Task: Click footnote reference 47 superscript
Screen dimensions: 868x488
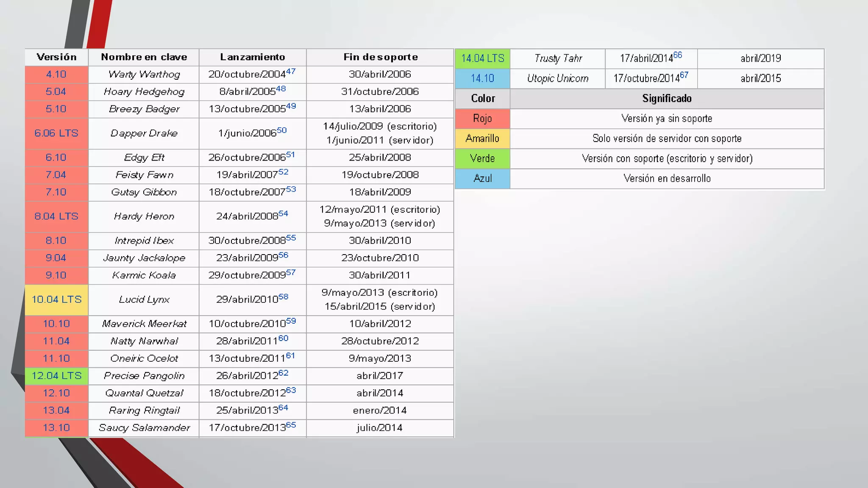Action: click(x=291, y=71)
